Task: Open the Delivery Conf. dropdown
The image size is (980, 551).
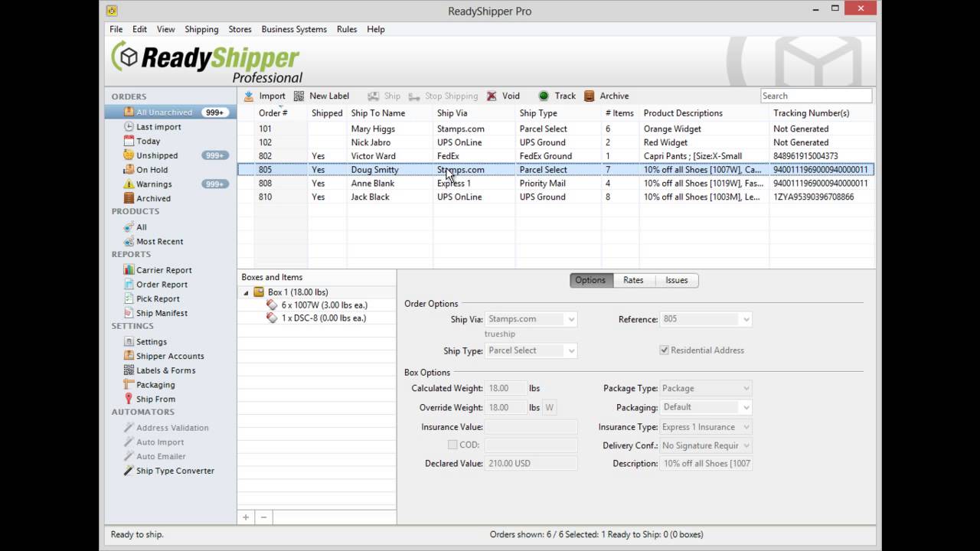Action: [x=746, y=445]
